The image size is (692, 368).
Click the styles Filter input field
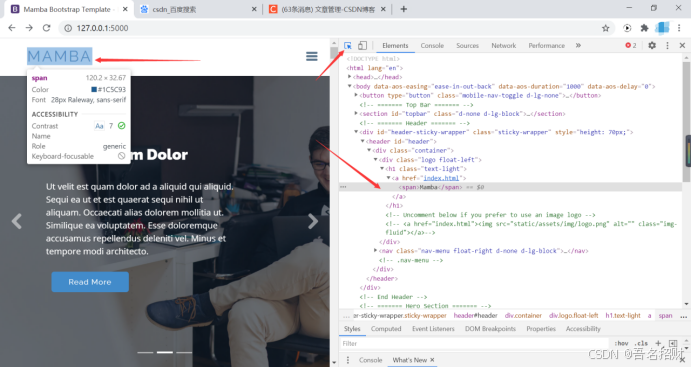coord(474,343)
